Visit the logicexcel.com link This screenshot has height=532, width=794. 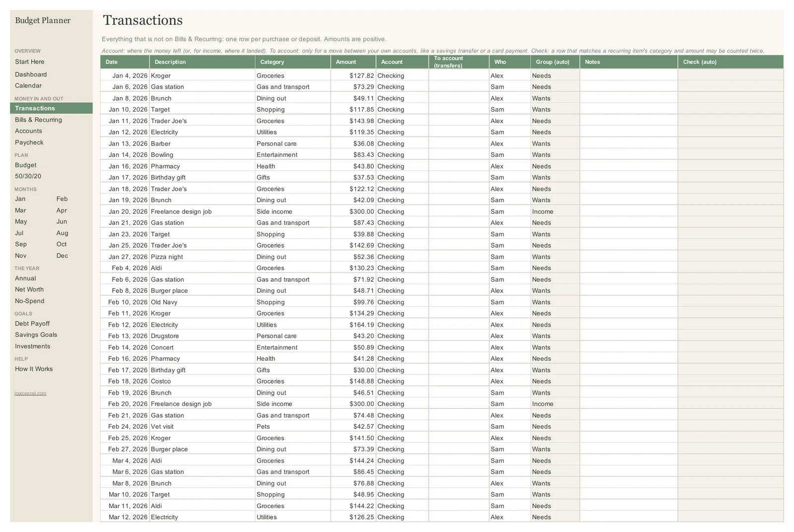click(x=30, y=394)
